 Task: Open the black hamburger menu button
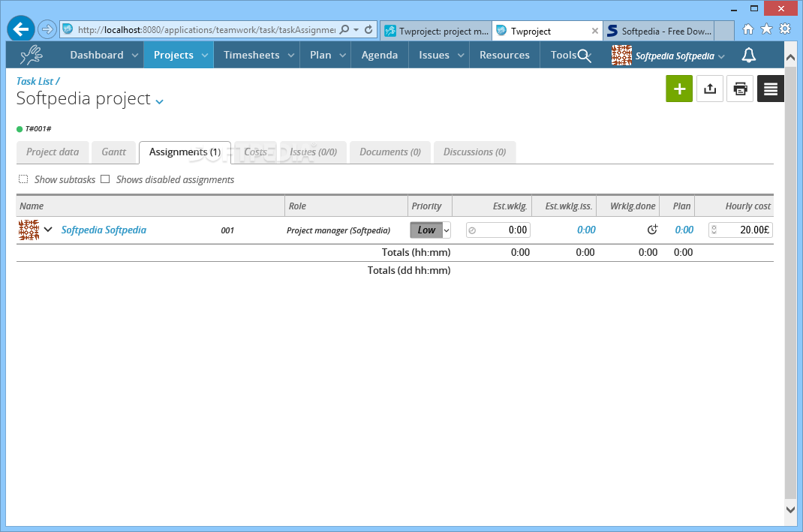click(771, 89)
